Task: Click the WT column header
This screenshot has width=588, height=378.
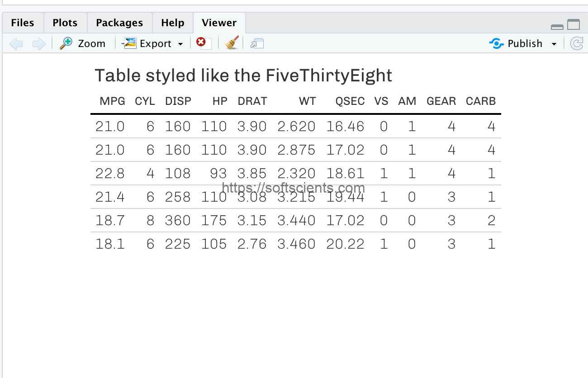Action: pos(308,101)
